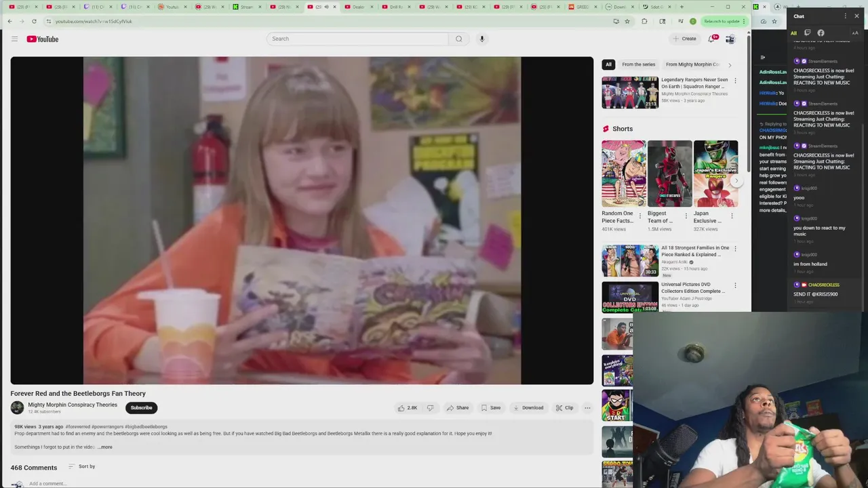Screen dimensions: 868x488
Task: Open Mighty Morphin Conspiracy Theories channel name
Action: pyautogui.click(x=73, y=405)
